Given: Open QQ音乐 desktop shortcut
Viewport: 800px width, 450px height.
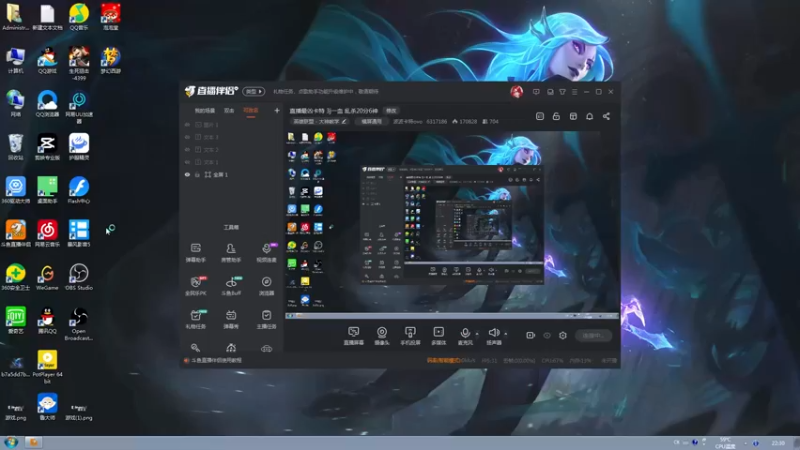Looking at the screenshot, I should pos(79,16).
